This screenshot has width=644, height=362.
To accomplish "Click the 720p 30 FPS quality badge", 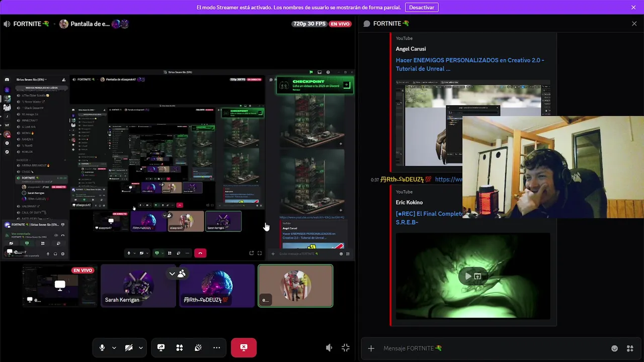I will (x=309, y=24).
